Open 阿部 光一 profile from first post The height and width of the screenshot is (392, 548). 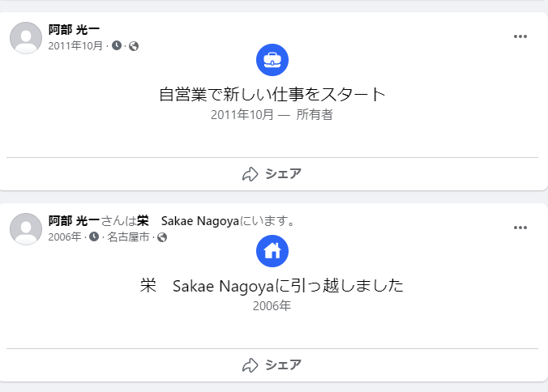pos(74,30)
